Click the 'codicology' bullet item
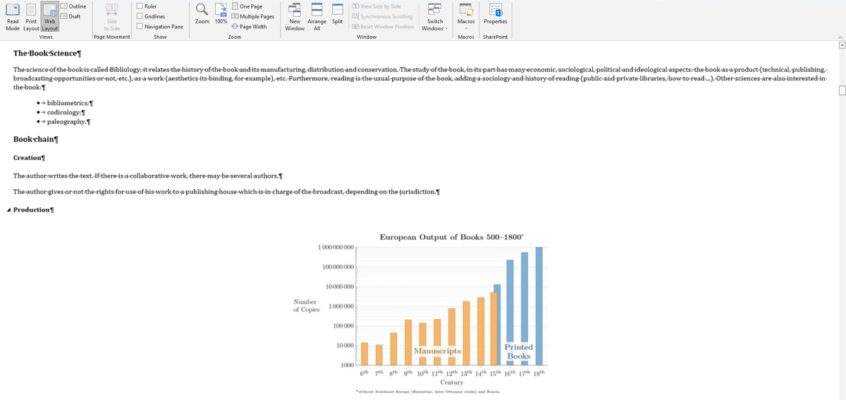This screenshot has height=400, width=846. [66, 112]
